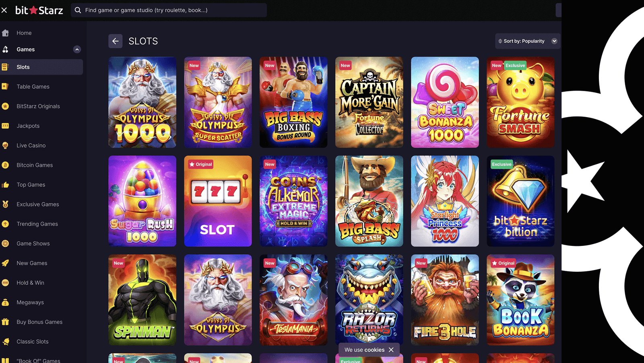The width and height of the screenshot is (644, 363).
Task: Select Slots in the sidebar menu
Action: click(41, 67)
